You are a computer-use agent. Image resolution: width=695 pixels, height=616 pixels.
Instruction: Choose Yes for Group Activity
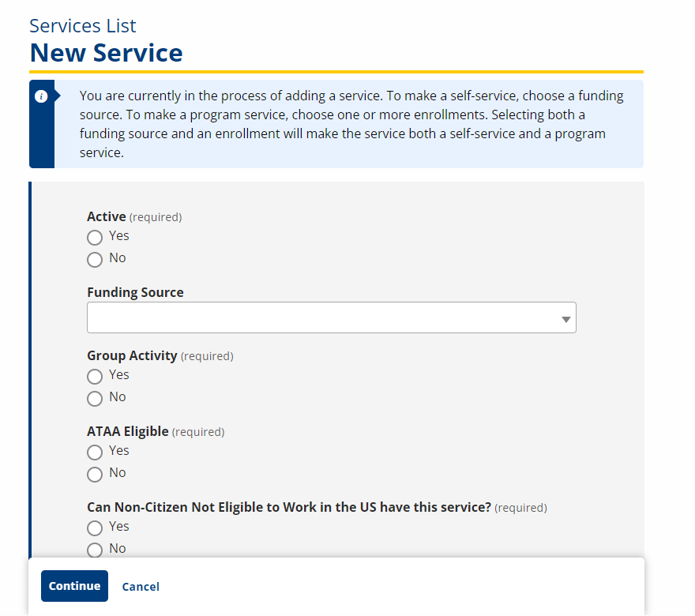click(95, 376)
